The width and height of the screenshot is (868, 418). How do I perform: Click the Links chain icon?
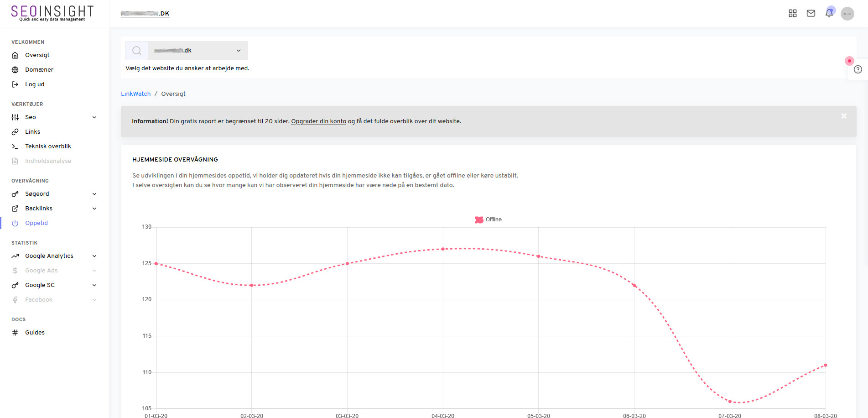[x=15, y=131]
